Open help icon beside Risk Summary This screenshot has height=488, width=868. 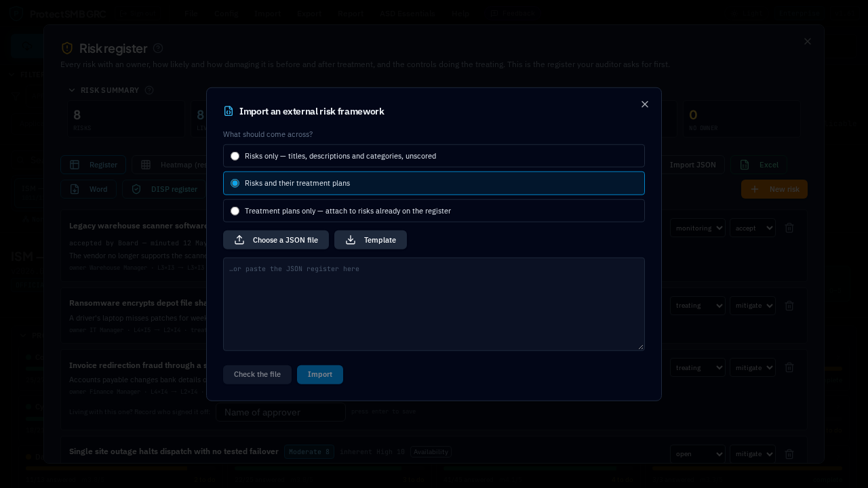[149, 90]
